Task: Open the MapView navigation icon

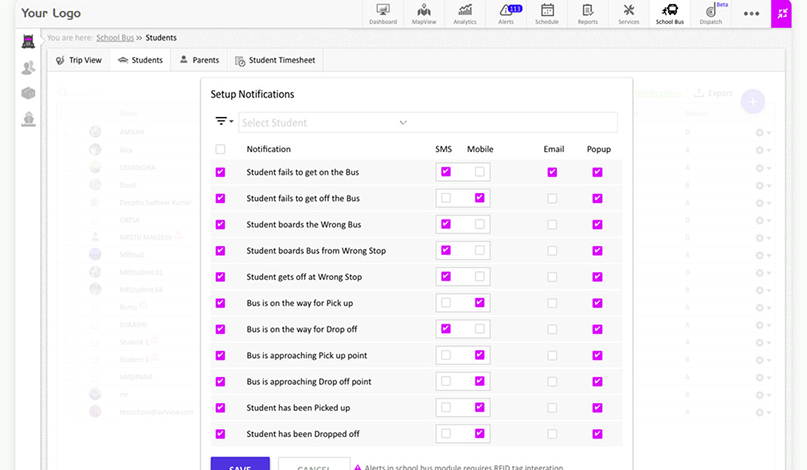Action: click(424, 14)
